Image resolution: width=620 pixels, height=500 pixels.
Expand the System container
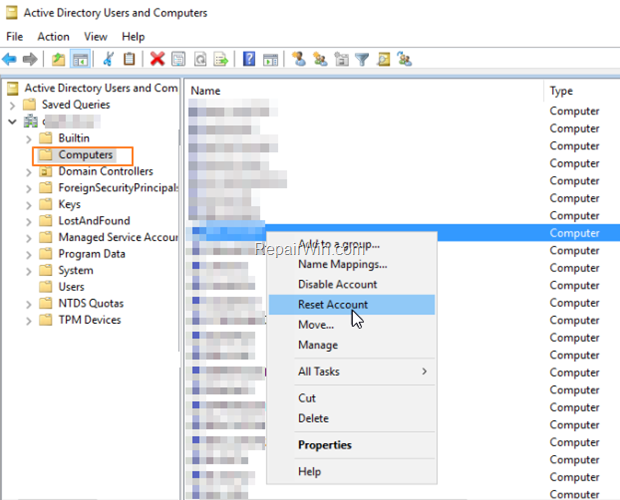point(28,271)
